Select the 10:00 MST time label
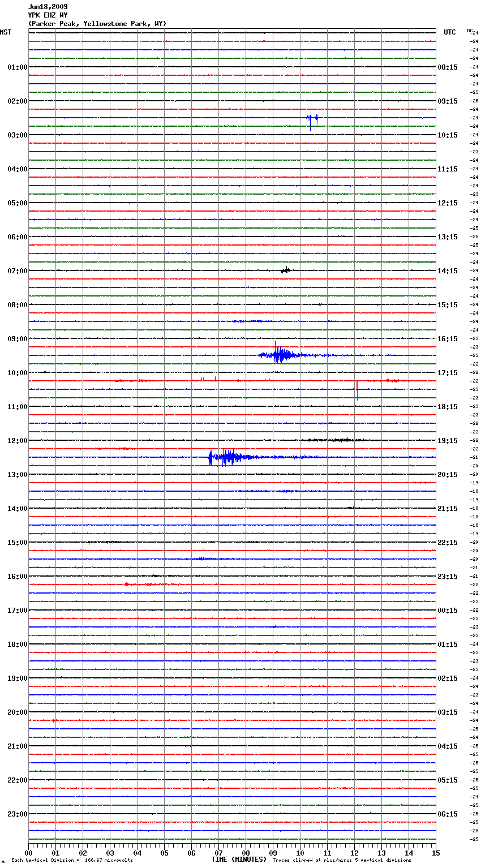Screen dimensions: 481x868 click(x=18, y=373)
